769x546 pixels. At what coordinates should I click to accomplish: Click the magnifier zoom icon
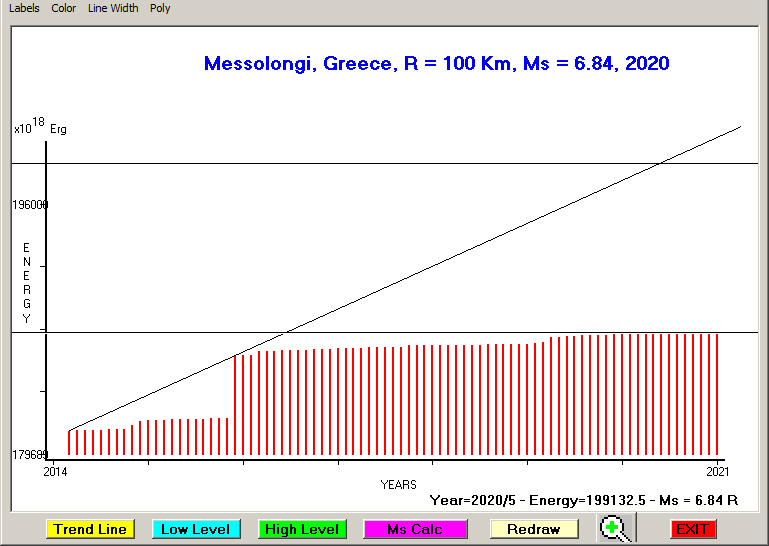coord(616,529)
